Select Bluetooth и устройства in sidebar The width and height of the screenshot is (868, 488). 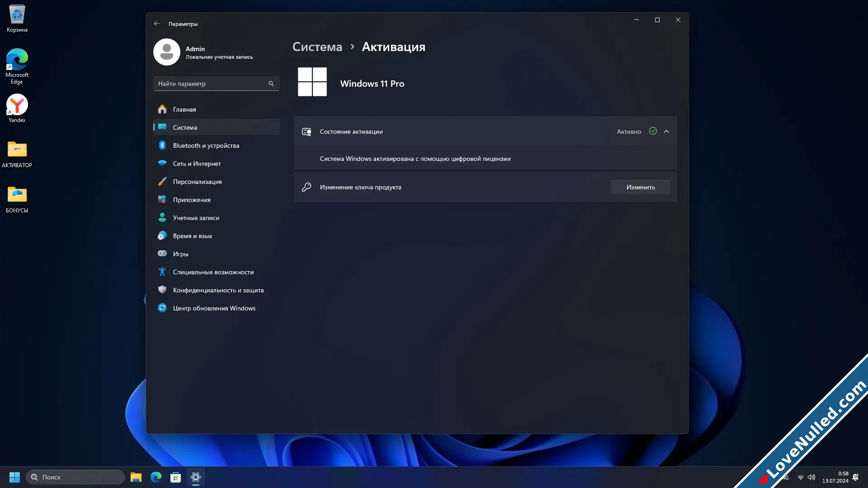click(x=217, y=145)
